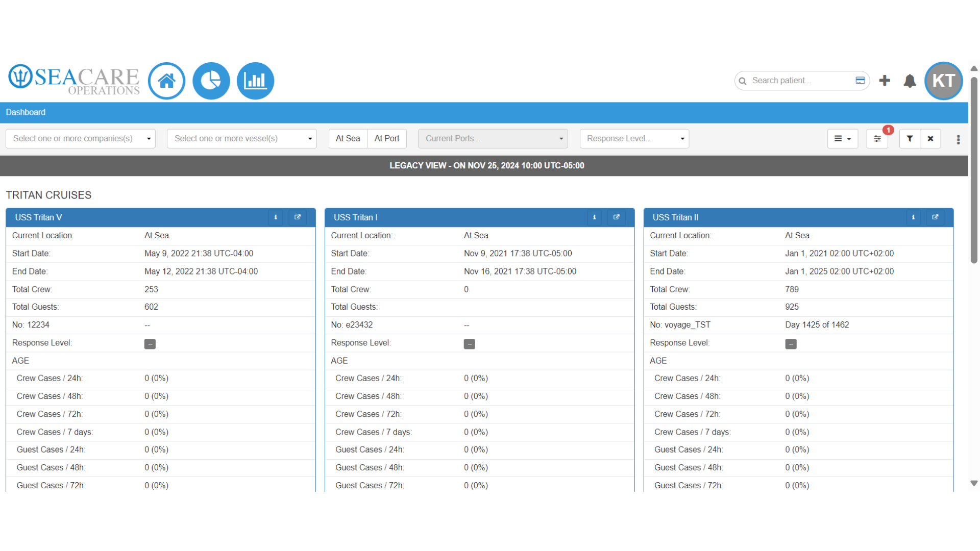Show info for USS Tritan II
Screen dimensions: 980x551
click(913, 217)
